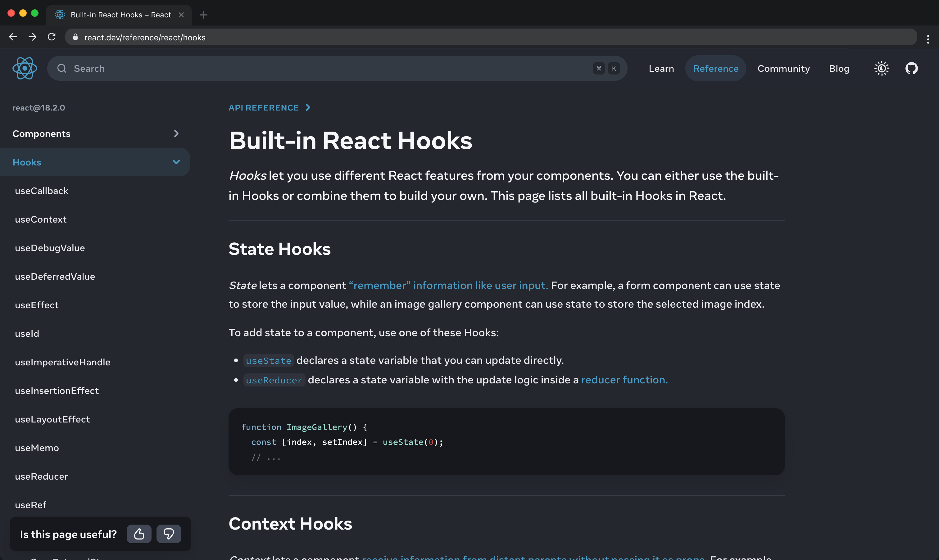
Task: Click the State Hooks heading
Action: 280,249
